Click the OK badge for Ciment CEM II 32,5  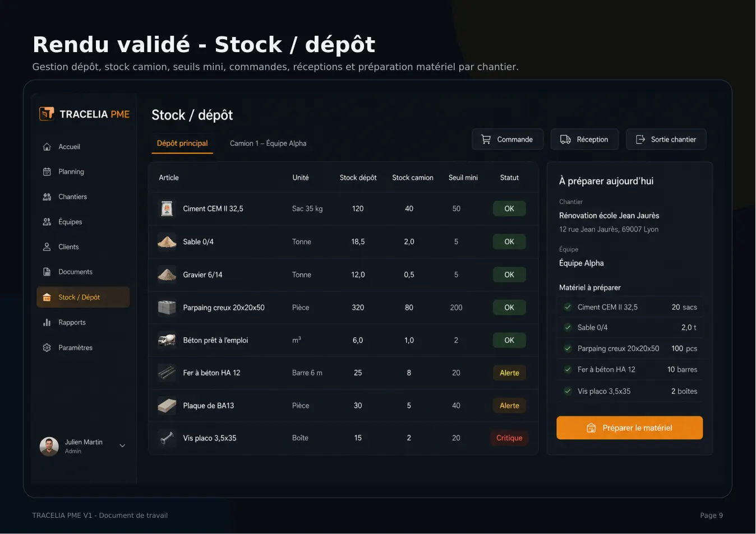509,208
